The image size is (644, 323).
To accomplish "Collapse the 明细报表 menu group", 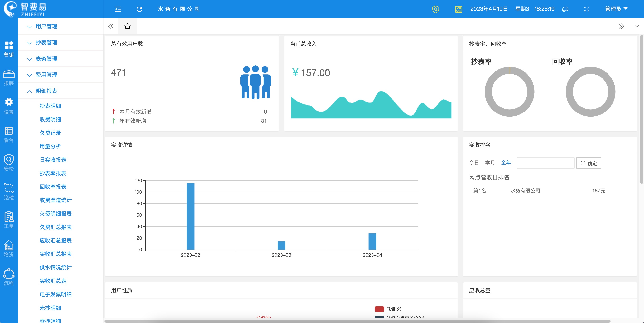I will click(61, 91).
